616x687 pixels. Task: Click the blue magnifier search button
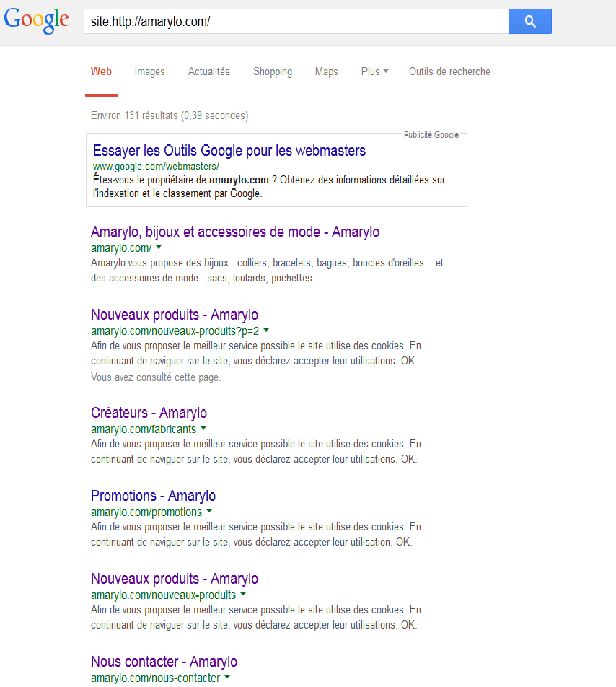pyautogui.click(x=529, y=21)
